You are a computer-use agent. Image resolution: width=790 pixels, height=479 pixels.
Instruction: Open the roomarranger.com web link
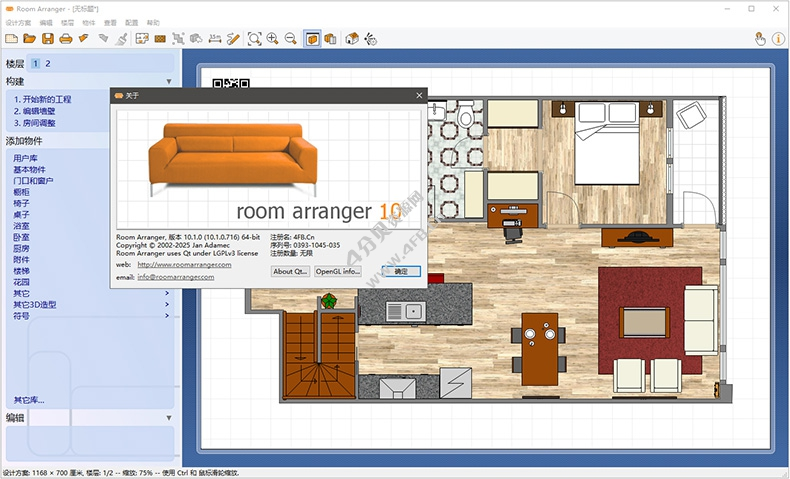click(x=184, y=265)
